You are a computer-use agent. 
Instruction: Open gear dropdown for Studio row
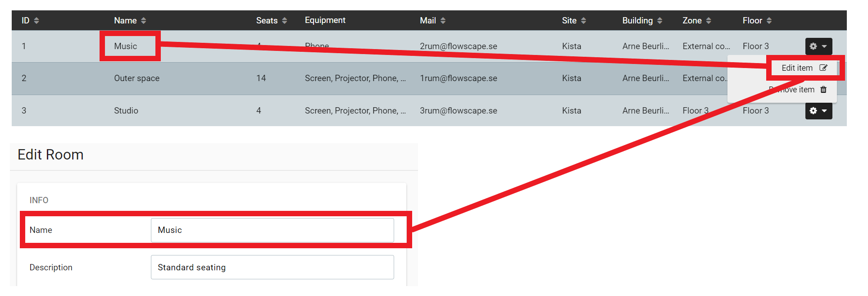tap(818, 111)
